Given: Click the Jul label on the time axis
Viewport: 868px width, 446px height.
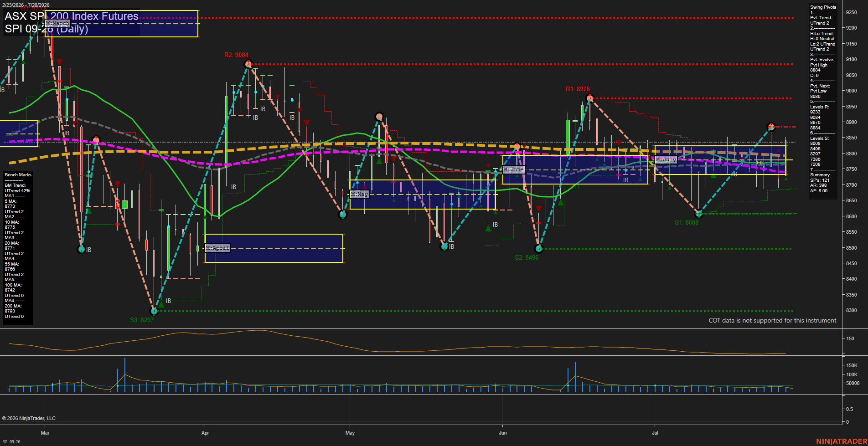Looking at the screenshot, I should 655,433.
